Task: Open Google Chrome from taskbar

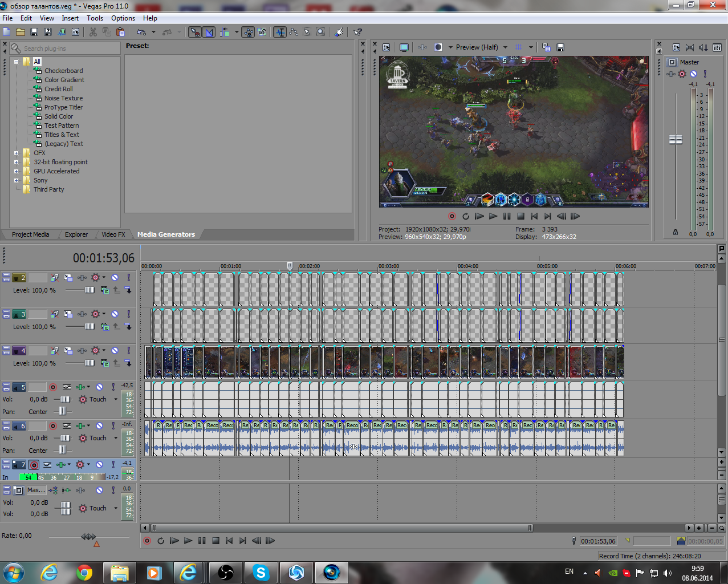Action: point(84,573)
